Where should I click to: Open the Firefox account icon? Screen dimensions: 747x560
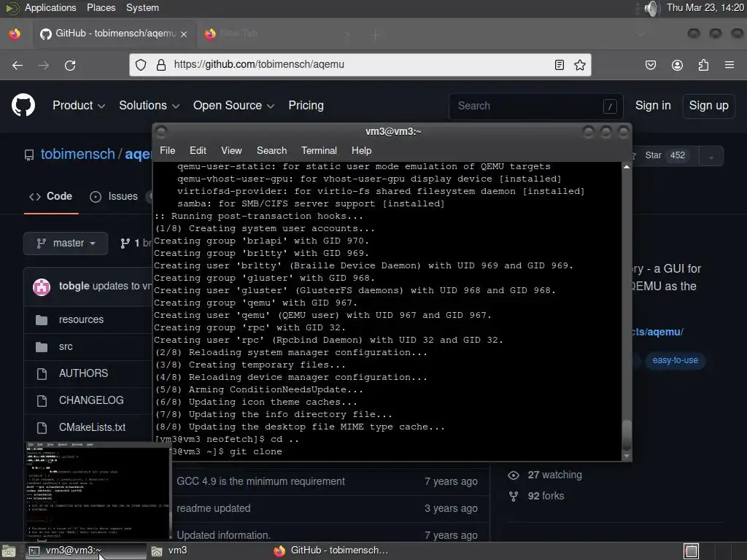click(677, 65)
